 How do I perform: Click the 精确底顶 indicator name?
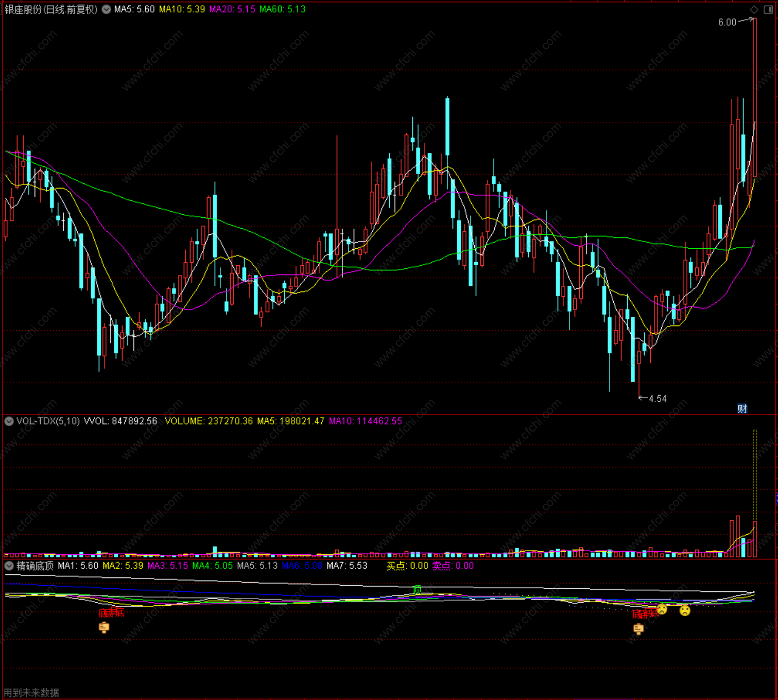[x=35, y=566]
